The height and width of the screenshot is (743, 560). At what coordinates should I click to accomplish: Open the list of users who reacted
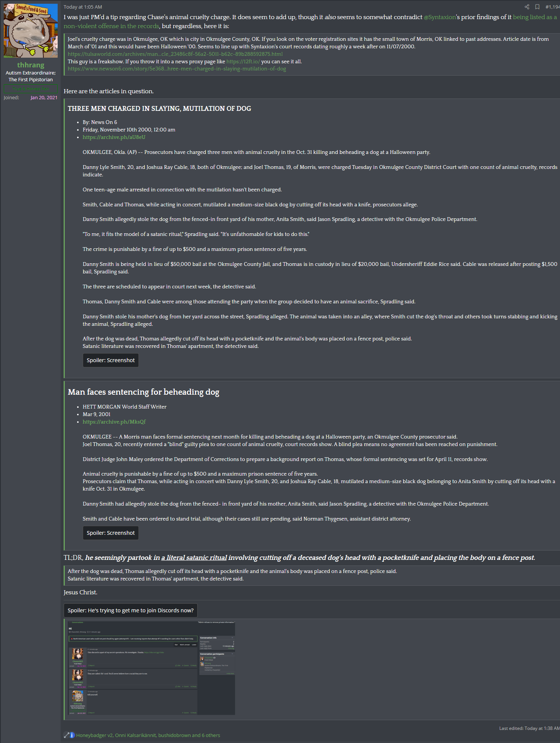tap(148, 735)
